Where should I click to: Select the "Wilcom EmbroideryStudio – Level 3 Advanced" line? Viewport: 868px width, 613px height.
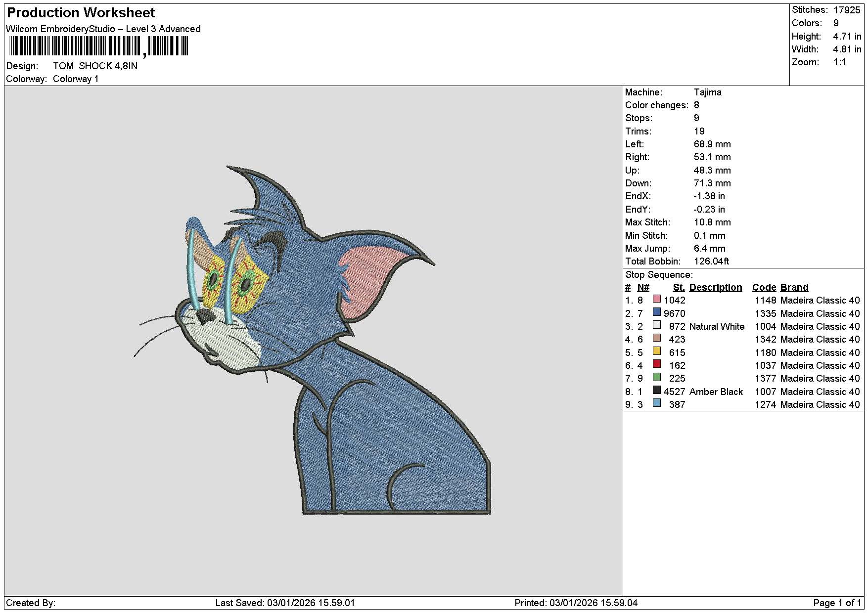coord(103,29)
